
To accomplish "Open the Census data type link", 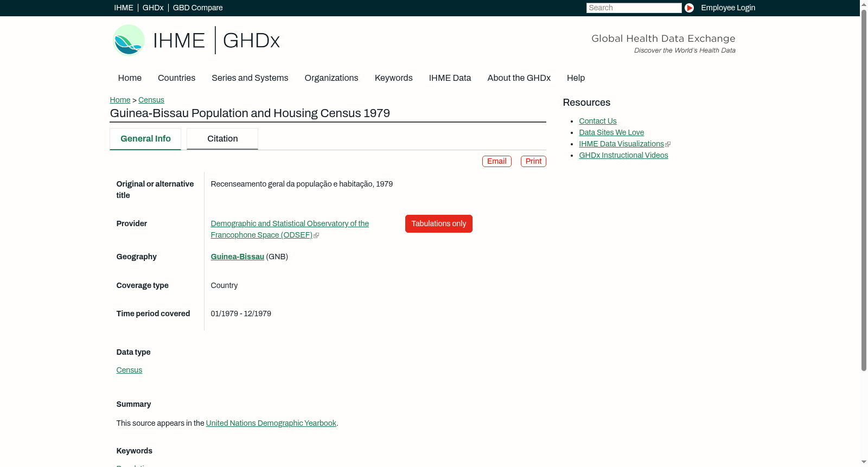I will [129, 370].
